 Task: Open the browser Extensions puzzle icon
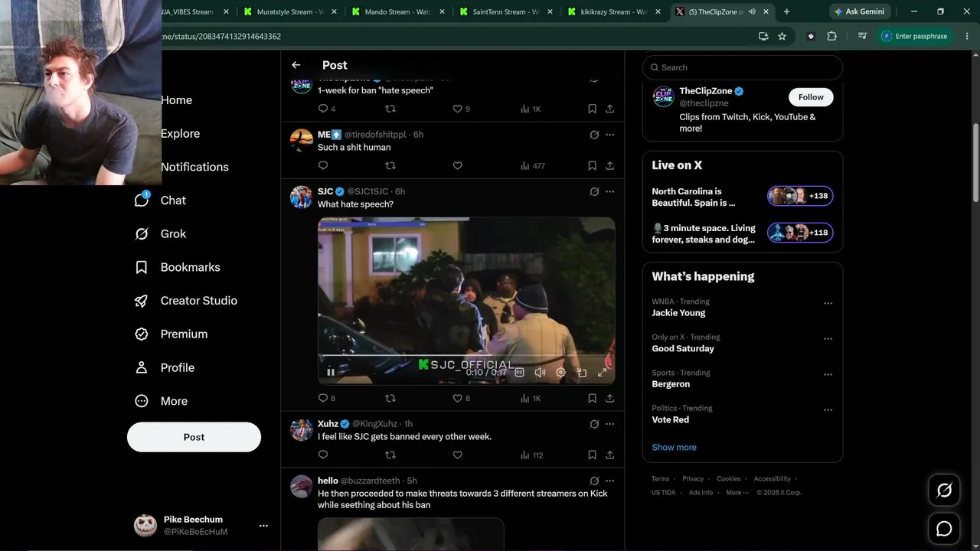832,36
